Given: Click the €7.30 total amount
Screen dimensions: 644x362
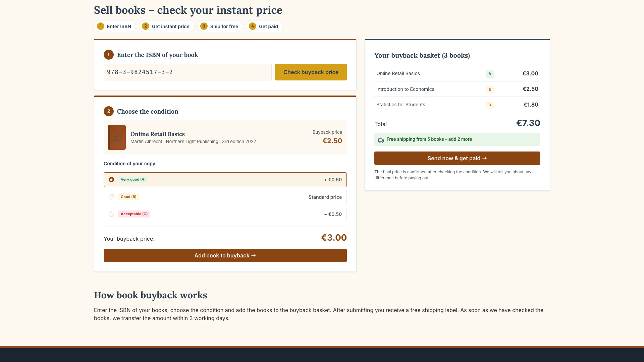Looking at the screenshot, I should (528, 123).
